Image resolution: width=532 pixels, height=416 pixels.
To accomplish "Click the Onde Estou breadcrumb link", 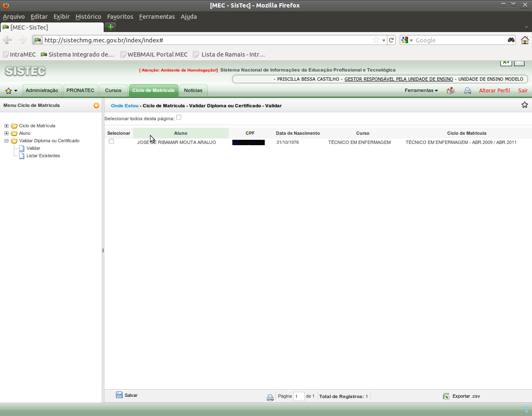I will pyautogui.click(x=125, y=106).
